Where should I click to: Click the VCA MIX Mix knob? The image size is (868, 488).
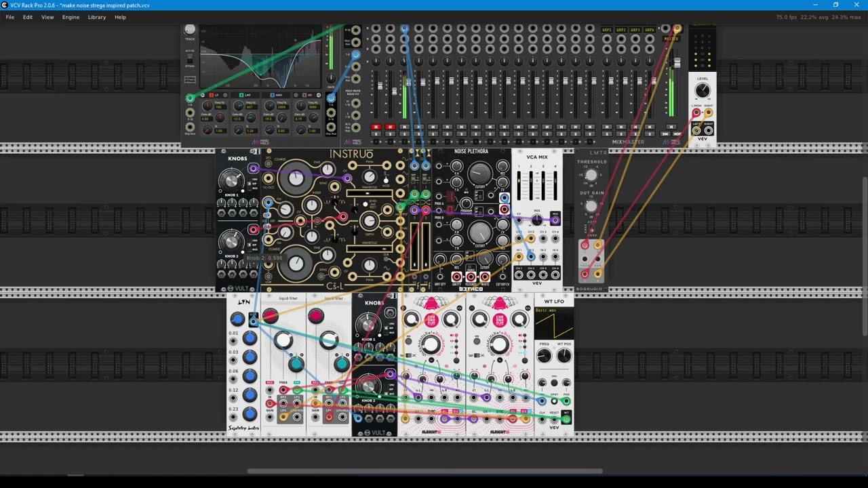[536, 220]
